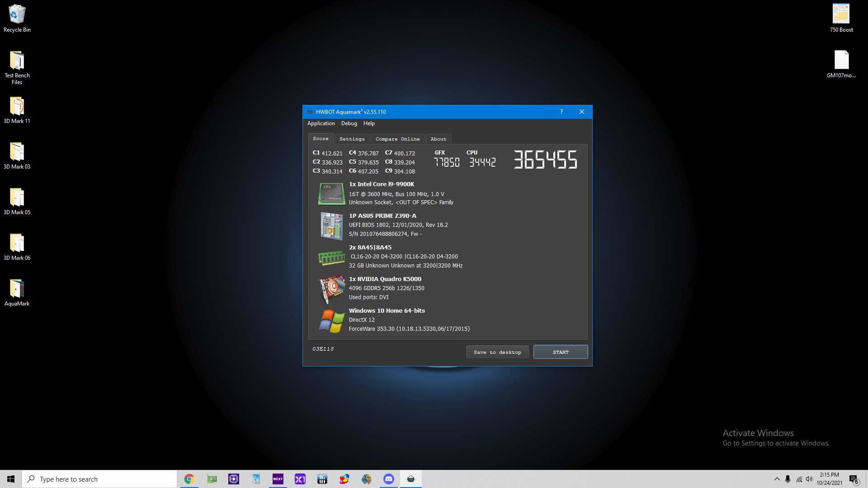Screen dimensions: 868x488
Task: Select the 3D Mark 06 folder icon
Action: point(17,247)
